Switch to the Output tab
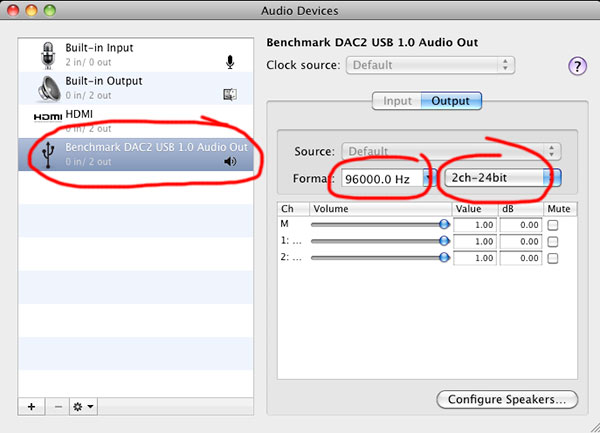 click(451, 101)
